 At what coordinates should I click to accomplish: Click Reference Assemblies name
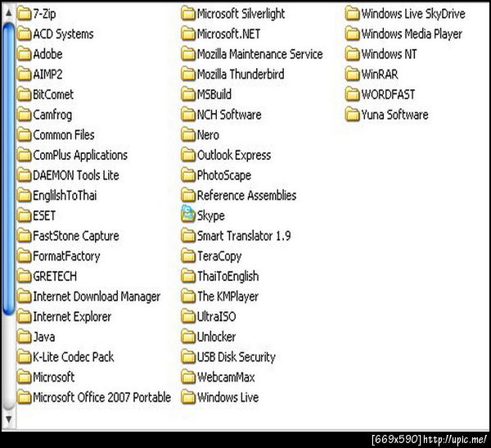coord(247,196)
